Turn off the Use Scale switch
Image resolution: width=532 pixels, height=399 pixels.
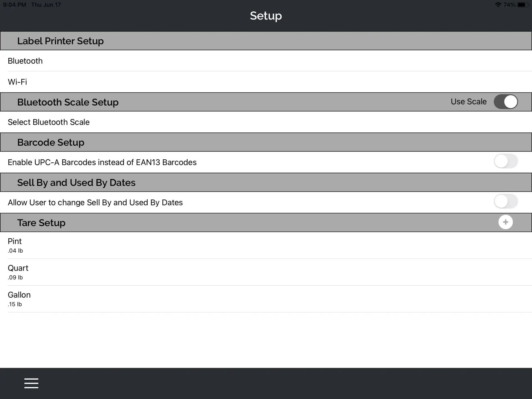[x=506, y=102]
